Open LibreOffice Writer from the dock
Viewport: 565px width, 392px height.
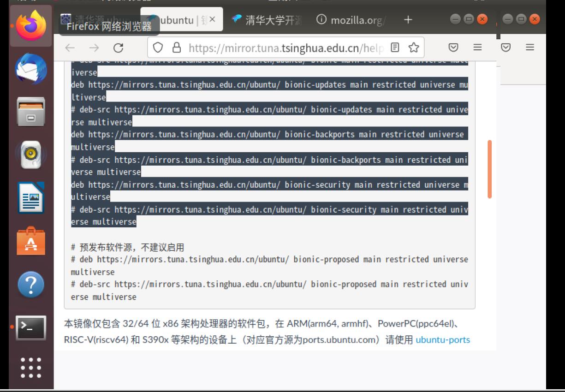coord(31,198)
